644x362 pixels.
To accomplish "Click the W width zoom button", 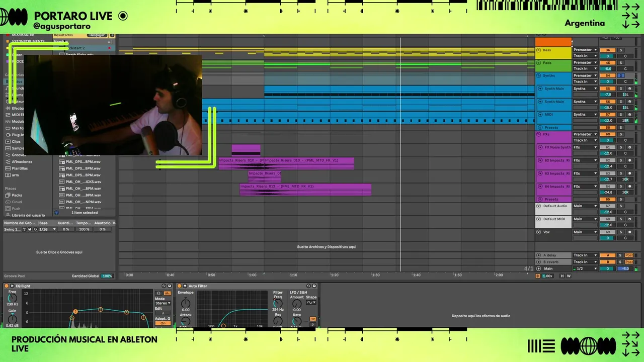I will [x=569, y=276].
